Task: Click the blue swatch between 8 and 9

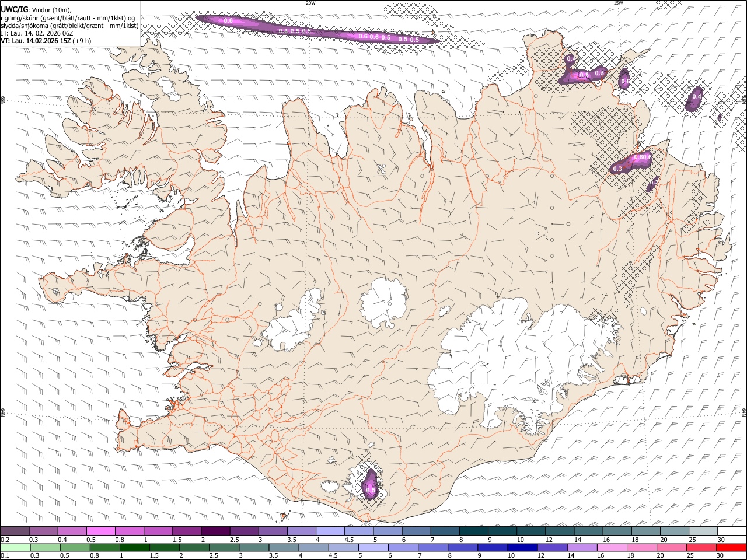Action: click(x=462, y=547)
